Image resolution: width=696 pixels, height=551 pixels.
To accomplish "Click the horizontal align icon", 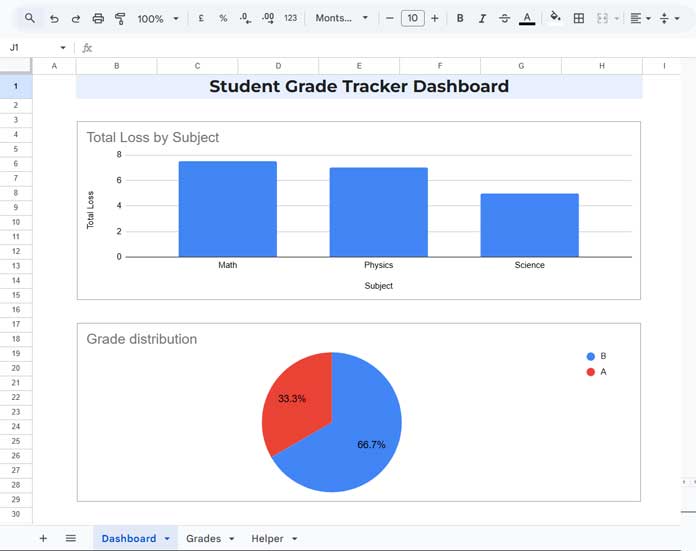I will pos(636,18).
